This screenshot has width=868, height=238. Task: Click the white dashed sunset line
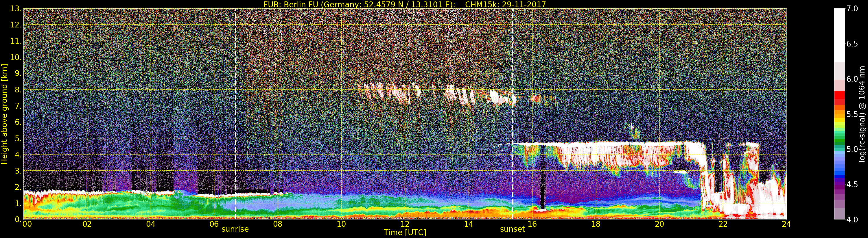[x=513, y=114]
